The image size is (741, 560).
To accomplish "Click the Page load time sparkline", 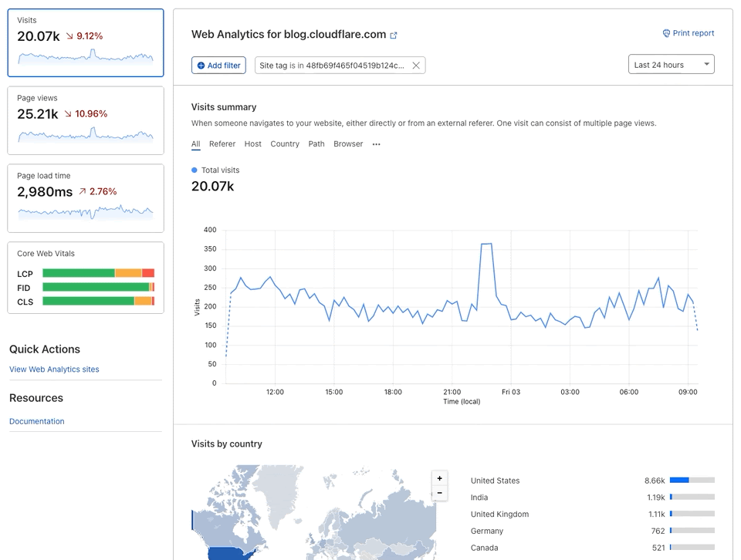I will (86, 211).
